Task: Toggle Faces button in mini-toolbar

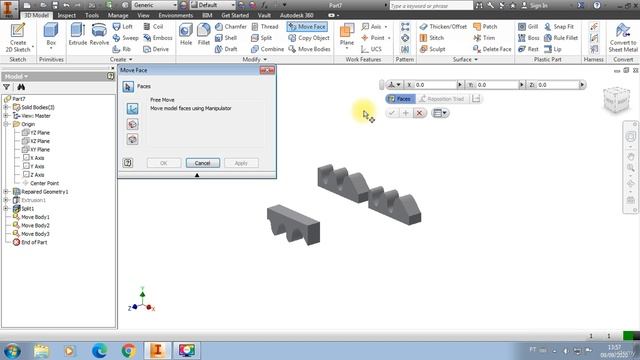Action: click(x=400, y=99)
